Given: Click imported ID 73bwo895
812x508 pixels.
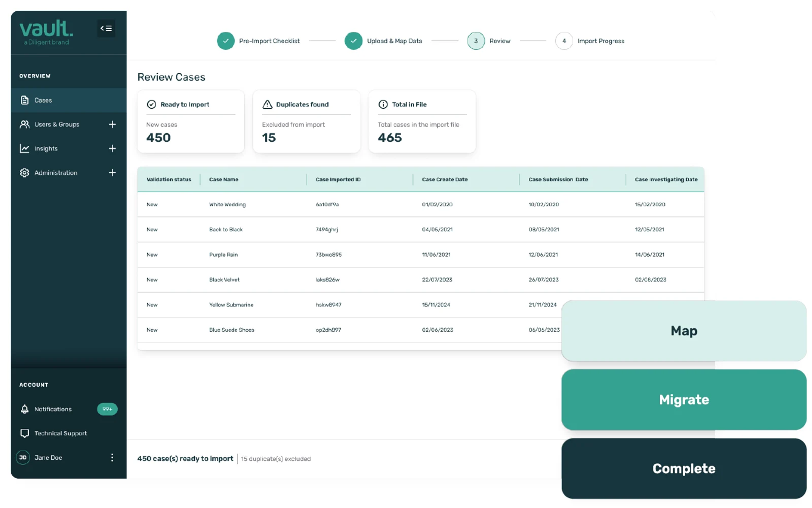Looking at the screenshot, I should (328, 255).
